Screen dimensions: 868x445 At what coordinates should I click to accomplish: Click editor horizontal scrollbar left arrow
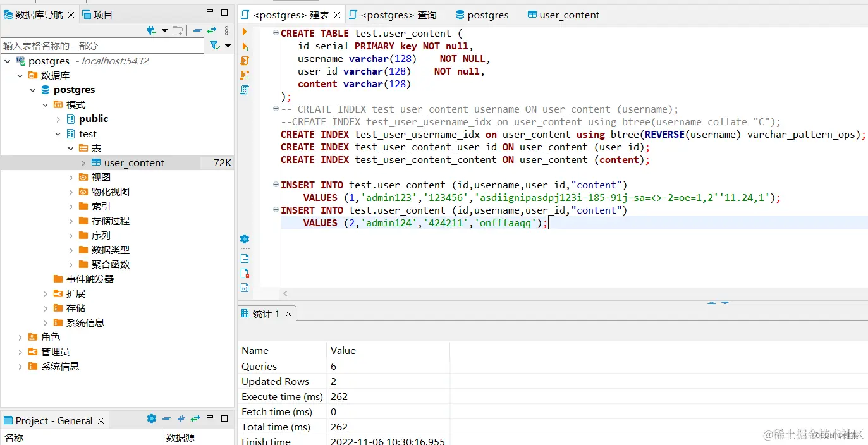coord(286,293)
